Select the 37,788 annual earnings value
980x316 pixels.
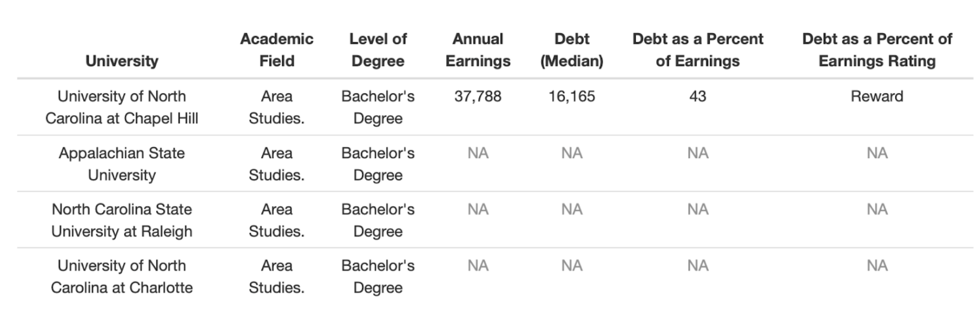[478, 96]
